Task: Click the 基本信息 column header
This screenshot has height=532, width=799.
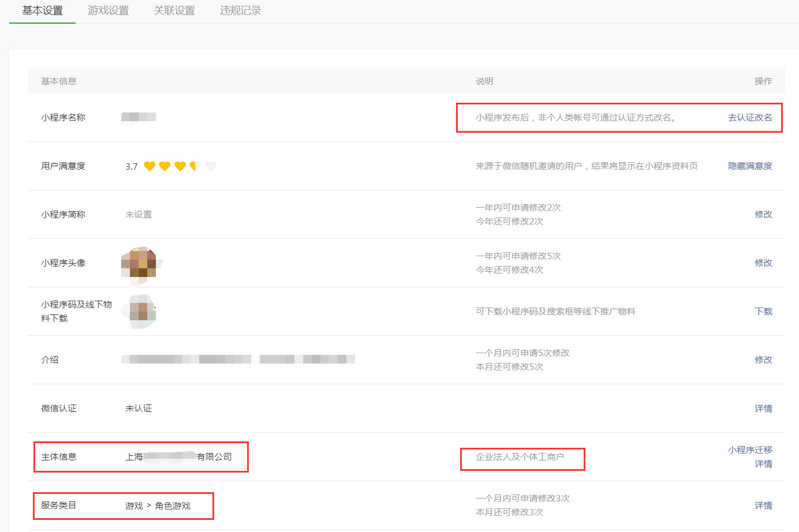Action: click(x=58, y=81)
